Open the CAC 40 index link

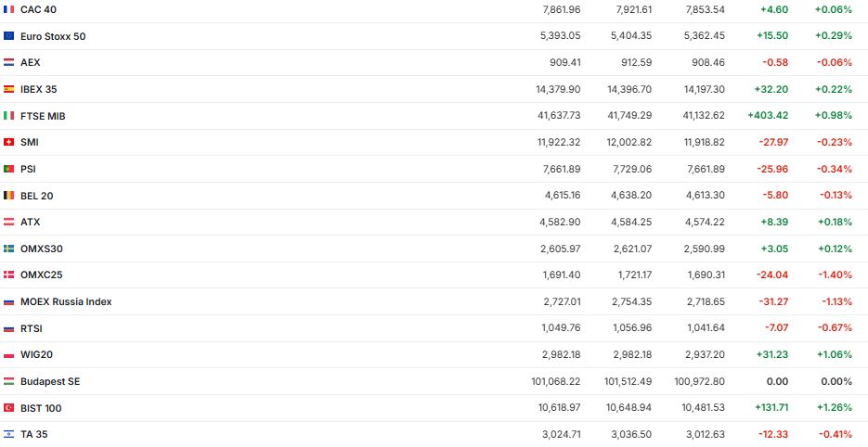36,9
